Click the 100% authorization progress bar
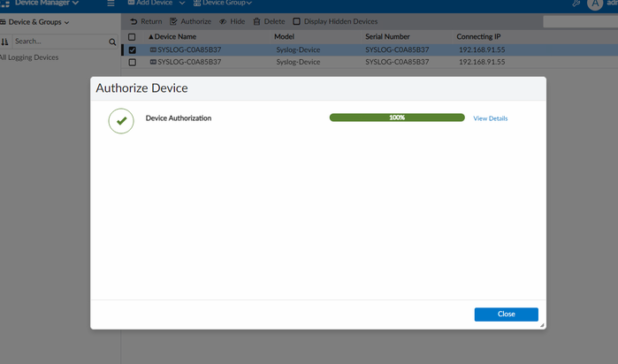This screenshot has height=364, width=618. [x=396, y=118]
